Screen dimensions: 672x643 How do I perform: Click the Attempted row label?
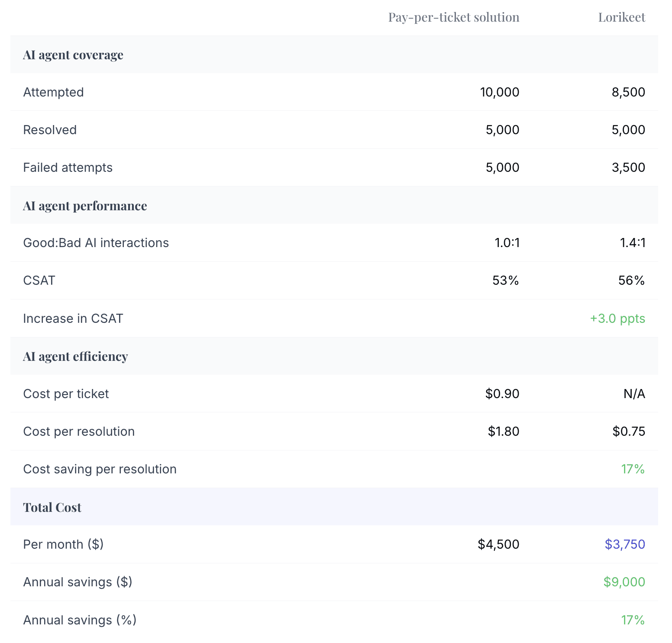click(53, 92)
